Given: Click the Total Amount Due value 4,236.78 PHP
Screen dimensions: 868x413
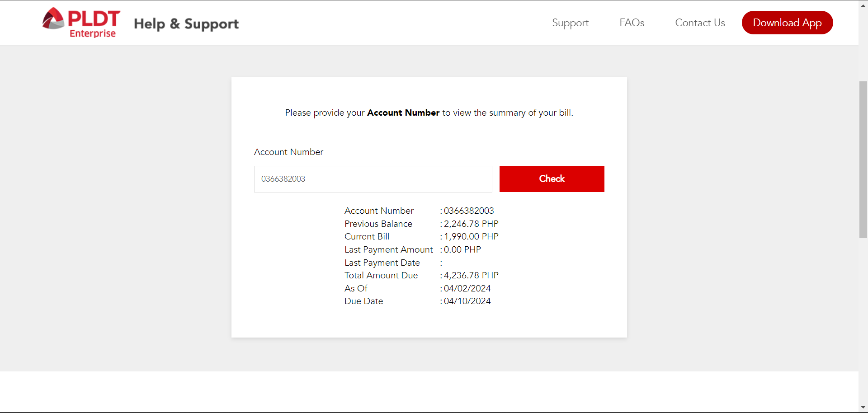Looking at the screenshot, I should click(471, 275).
